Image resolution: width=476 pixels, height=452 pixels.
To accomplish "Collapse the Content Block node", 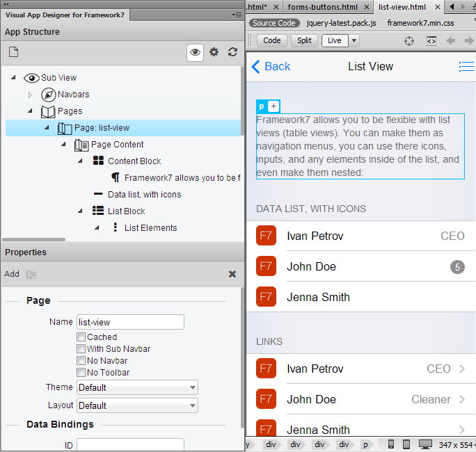I will pos(80,161).
